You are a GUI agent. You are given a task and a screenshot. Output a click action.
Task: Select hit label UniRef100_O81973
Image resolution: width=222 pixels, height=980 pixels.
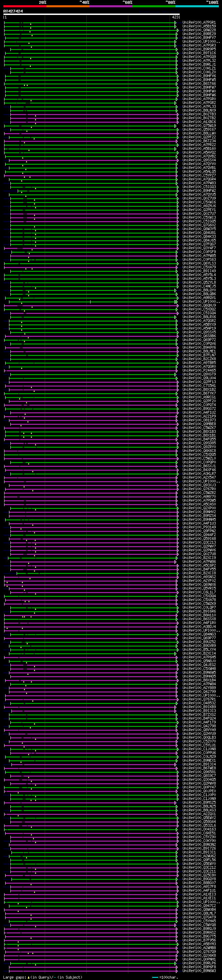tap(199, 420)
